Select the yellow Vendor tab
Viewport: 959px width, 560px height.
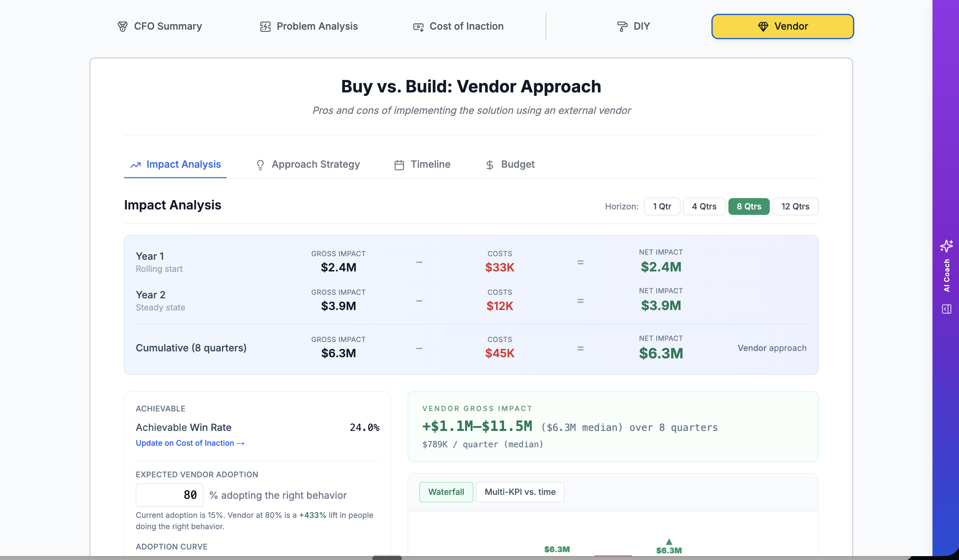[783, 26]
